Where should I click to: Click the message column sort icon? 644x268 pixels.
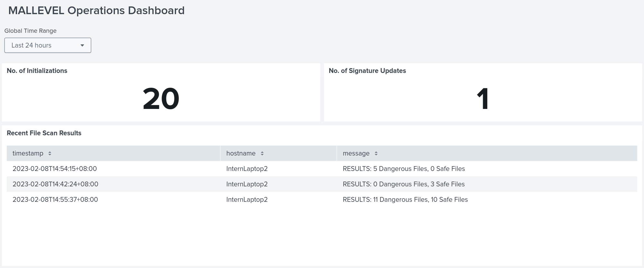(x=376, y=154)
